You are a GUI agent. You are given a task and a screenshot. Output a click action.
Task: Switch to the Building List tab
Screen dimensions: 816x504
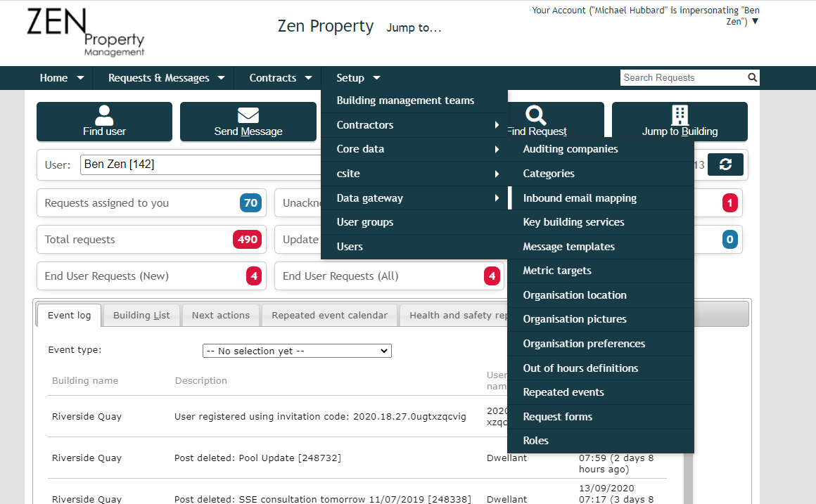coord(141,314)
